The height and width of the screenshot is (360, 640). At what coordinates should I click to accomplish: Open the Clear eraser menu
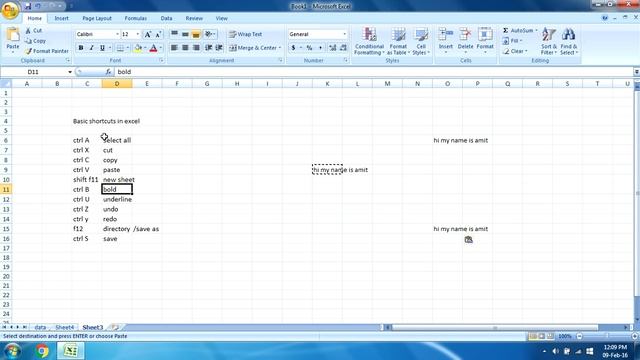tap(515, 51)
